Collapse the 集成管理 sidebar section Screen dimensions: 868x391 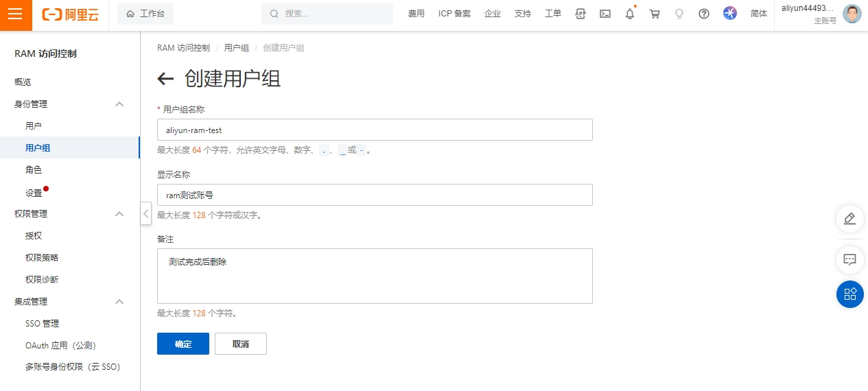pyautogui.click(x=119, y=302)
